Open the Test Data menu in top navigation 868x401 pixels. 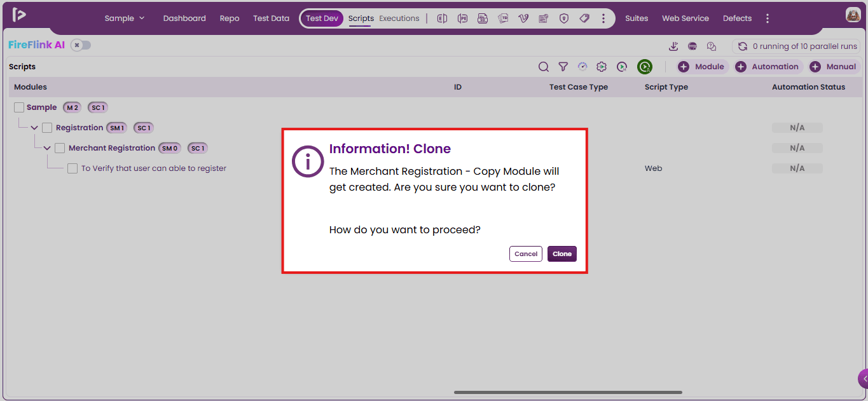coord(271,18)
